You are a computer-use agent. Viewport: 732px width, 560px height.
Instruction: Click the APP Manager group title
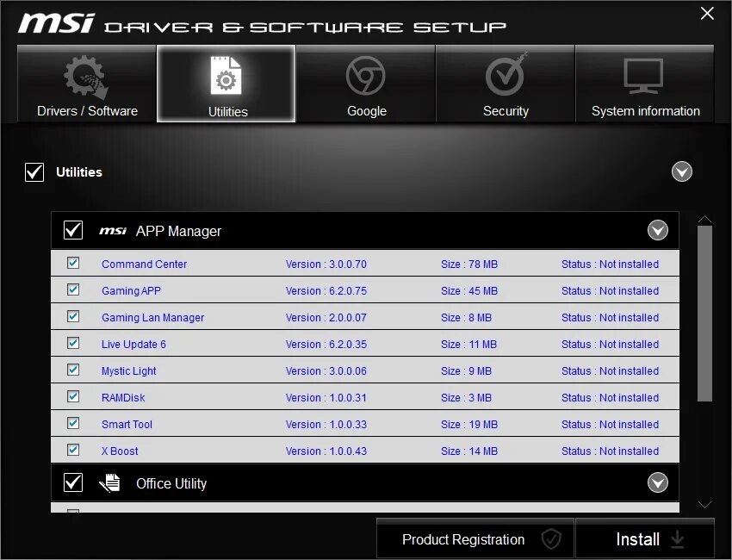(x=178, y=231)
